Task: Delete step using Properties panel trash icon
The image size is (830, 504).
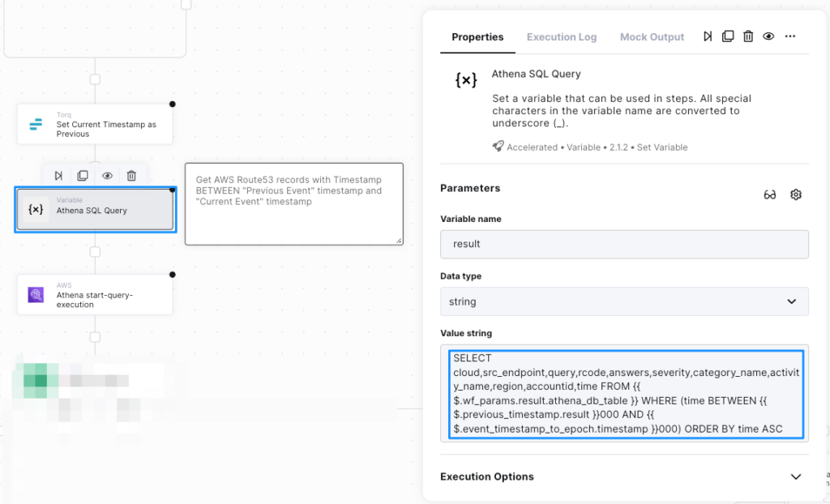Action: point(748,36)
